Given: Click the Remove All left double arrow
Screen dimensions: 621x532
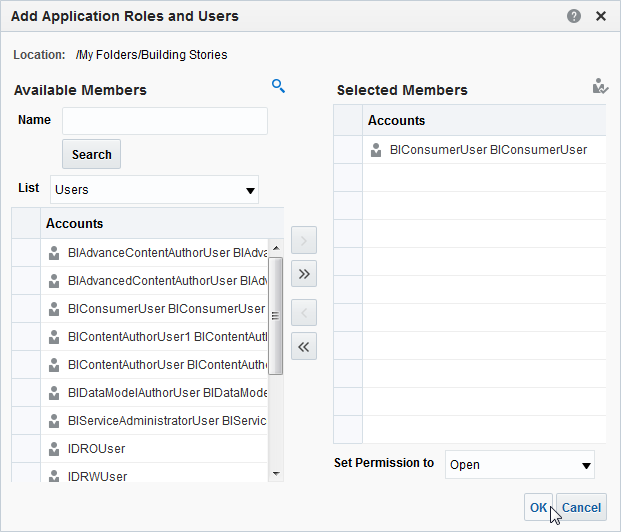Looking at the screenshot, I should pos(304,347).
